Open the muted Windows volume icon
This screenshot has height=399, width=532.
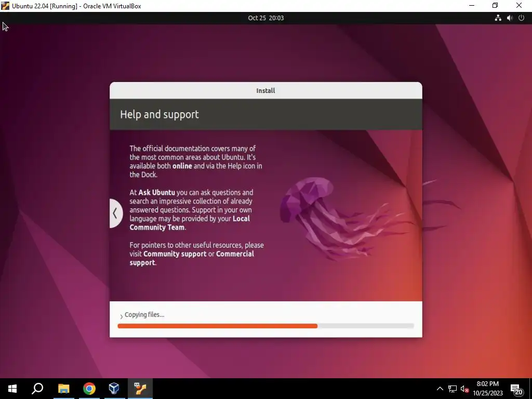[464, 389]
